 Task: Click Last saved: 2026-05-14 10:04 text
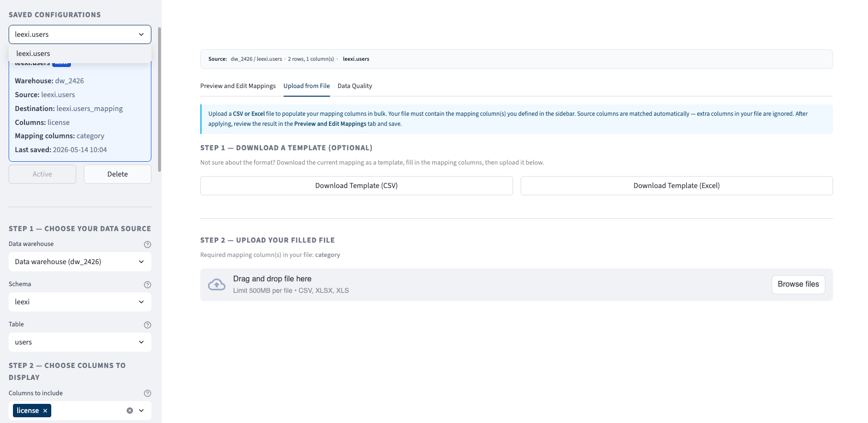click(x=61, y=150)
